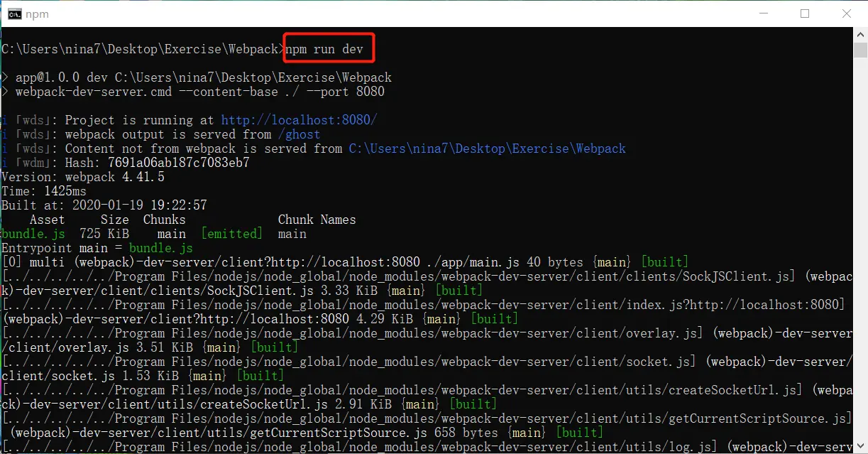Screen dimensions: 868x454
Task: Click the scrollbar up arrow
Action: tap(860, 35)
